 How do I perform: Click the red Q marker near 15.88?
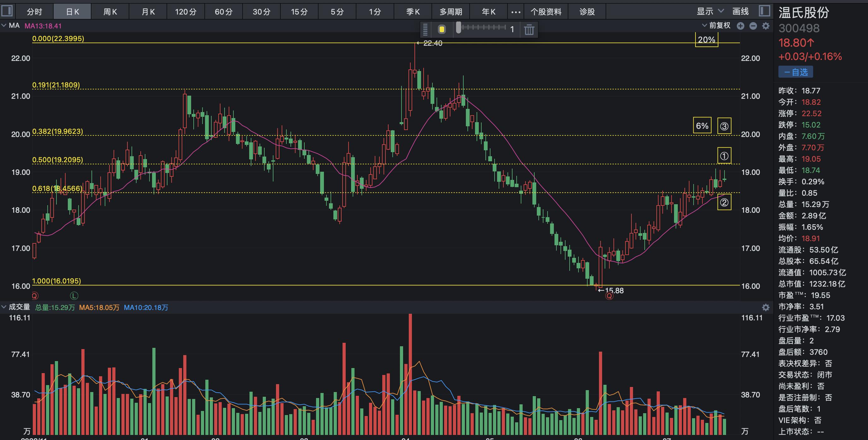click(x=609, y=296)
